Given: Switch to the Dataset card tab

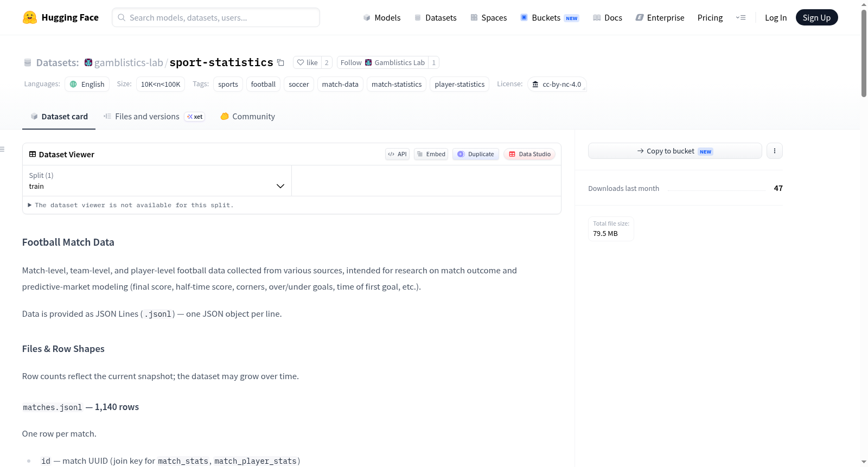Looking at the screenshot, I should 59,116.
